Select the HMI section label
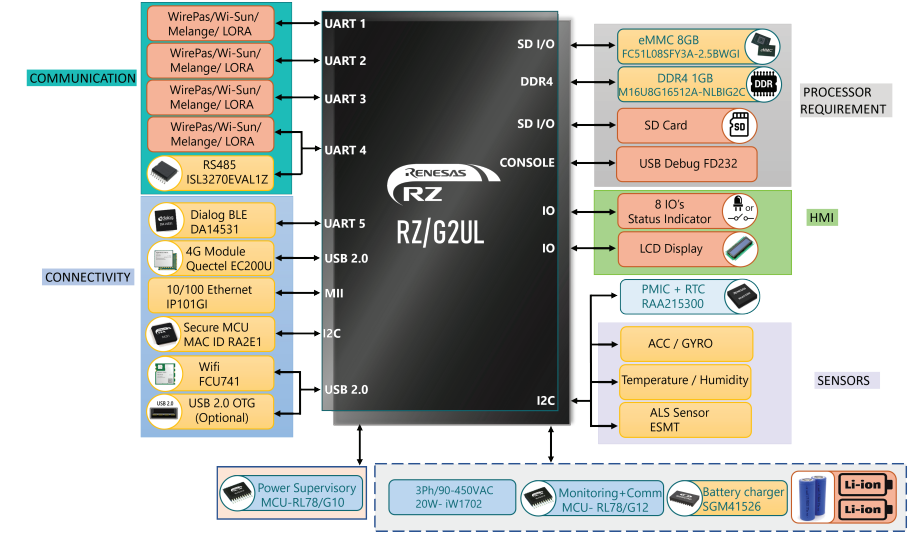 pos(822,217)
